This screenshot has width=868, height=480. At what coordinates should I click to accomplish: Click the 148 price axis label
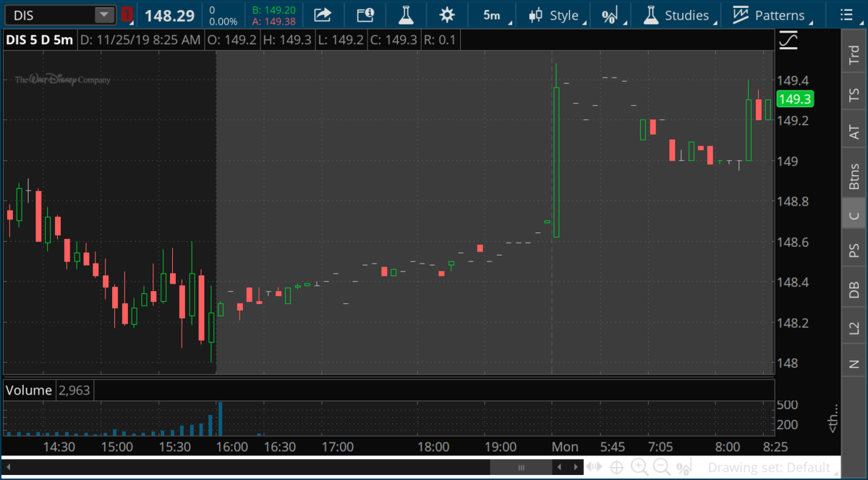pyautogui.click(x=788, y=363)
